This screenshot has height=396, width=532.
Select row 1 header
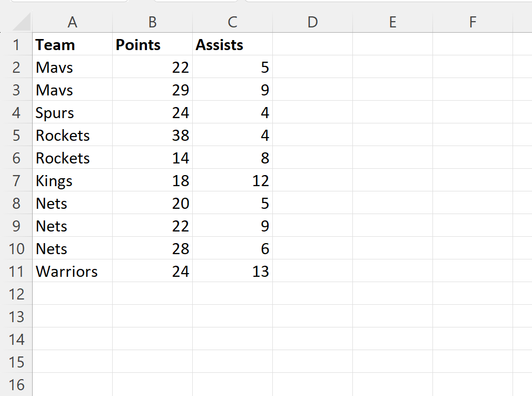tap(16, 44)
